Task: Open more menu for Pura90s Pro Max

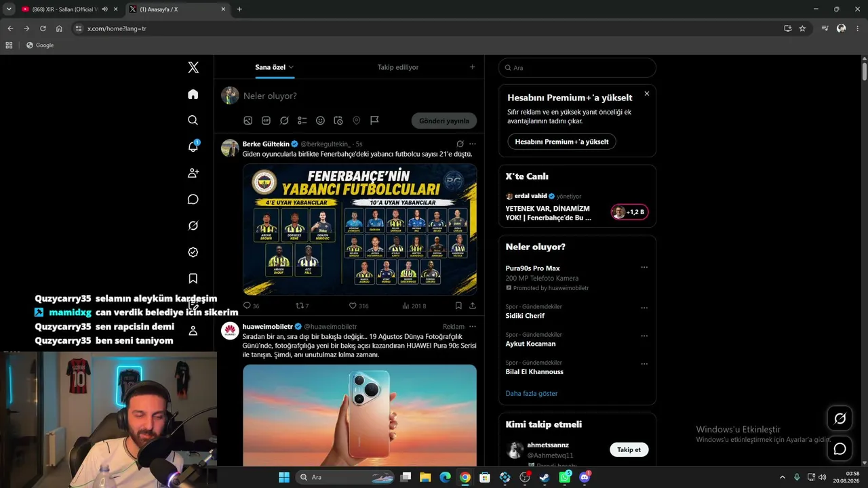Action: point(644,267)
